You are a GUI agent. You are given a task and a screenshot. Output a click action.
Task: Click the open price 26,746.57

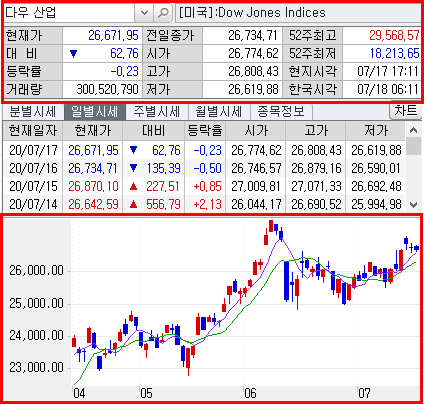[256, 168]
